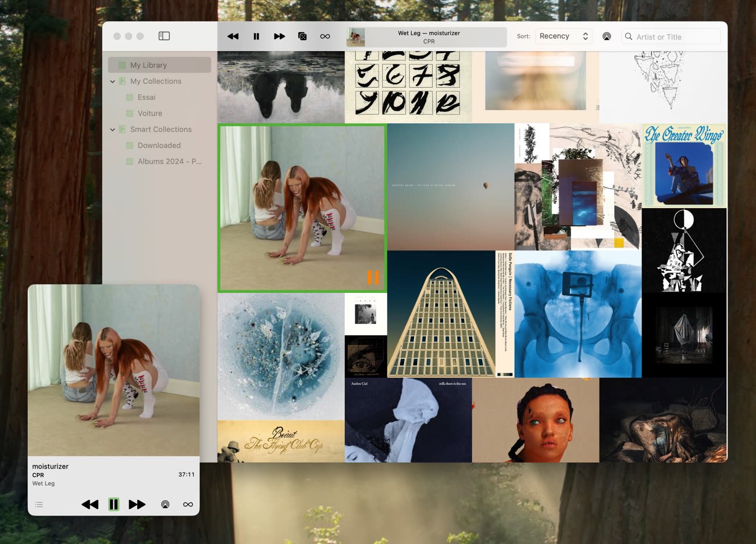Viewport: 756px width, 544px height.
Task: Open the Beirut Flying Club Cup album
Action: click(x=281, y=441)
